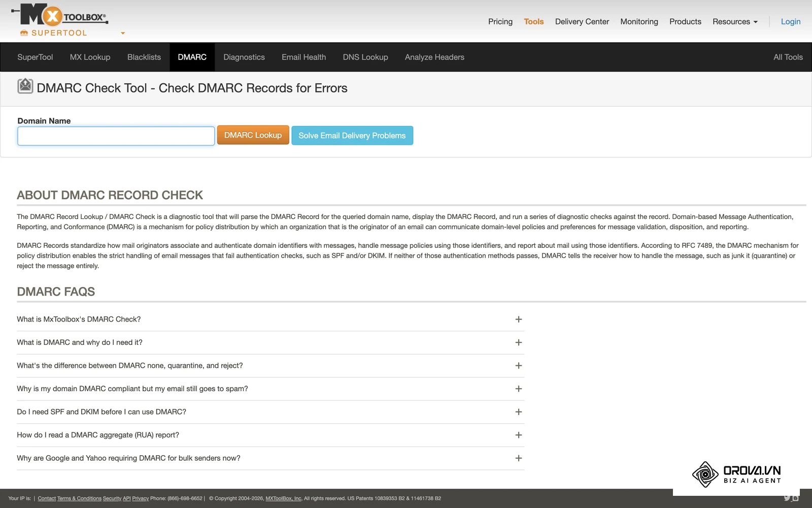Screen dimensions: 812x508
Task: Expand 'Do I need SPF and DKIM' FAQ
Action: (270, 412)
